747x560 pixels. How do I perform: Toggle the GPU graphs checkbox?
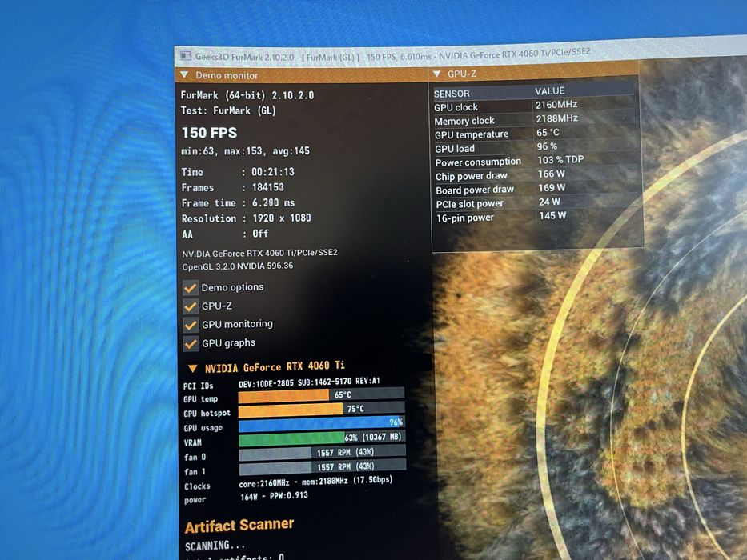click(191, 343)
